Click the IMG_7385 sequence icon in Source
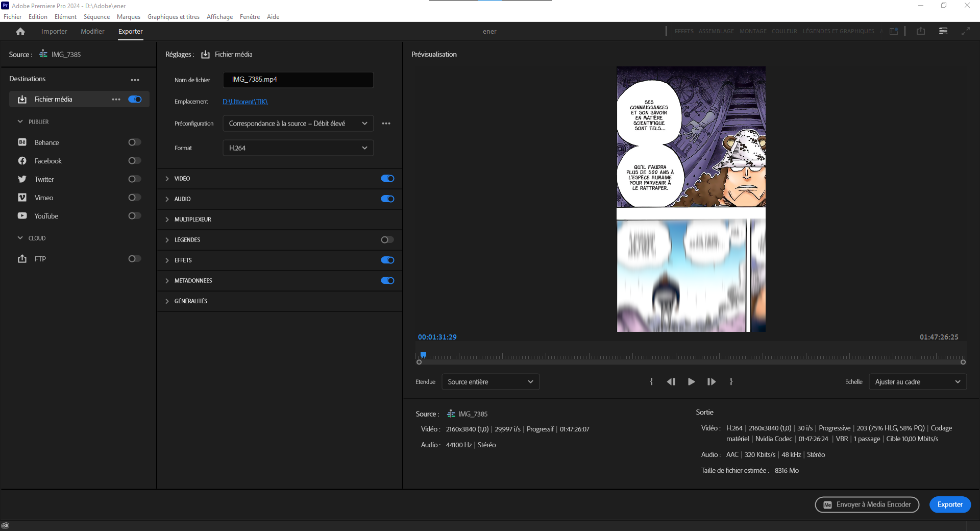Image resolution: width=980 pixels, height=531 pixels. 43,54
